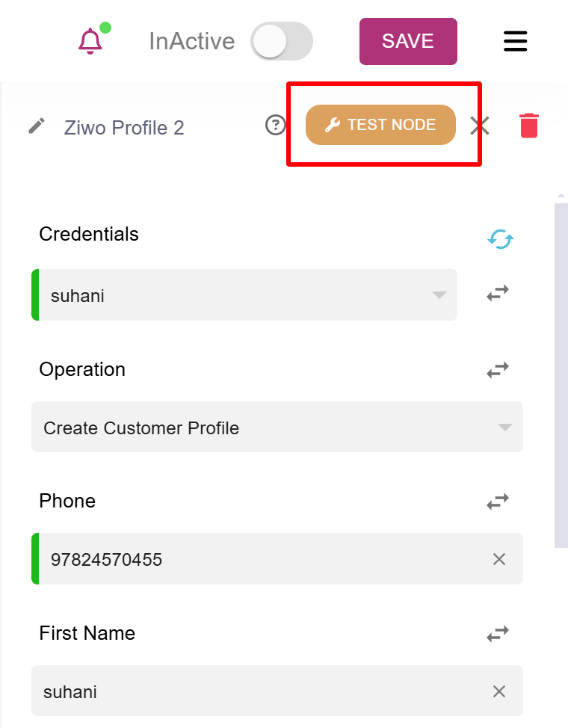Switch Phone field mode with arrows icon
The width and height of the screenshot is (568, 728).
[498, 502]
